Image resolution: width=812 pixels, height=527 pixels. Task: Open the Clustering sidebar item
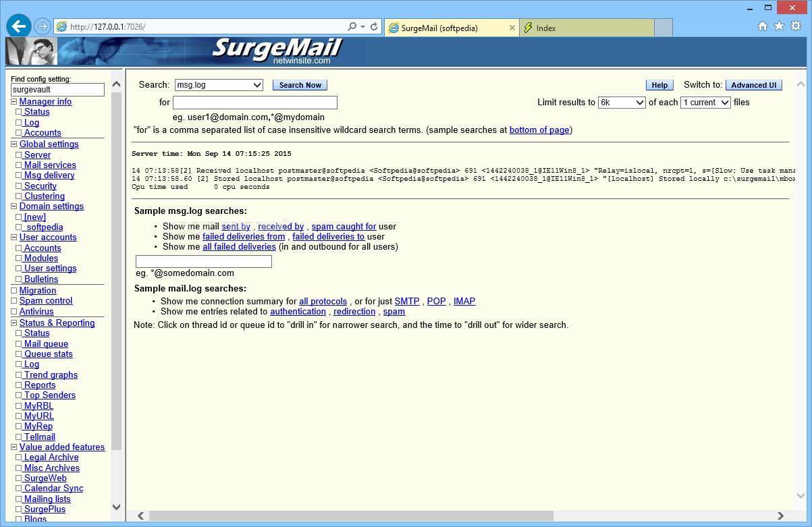pyautogui.click(x=44, y=196)
